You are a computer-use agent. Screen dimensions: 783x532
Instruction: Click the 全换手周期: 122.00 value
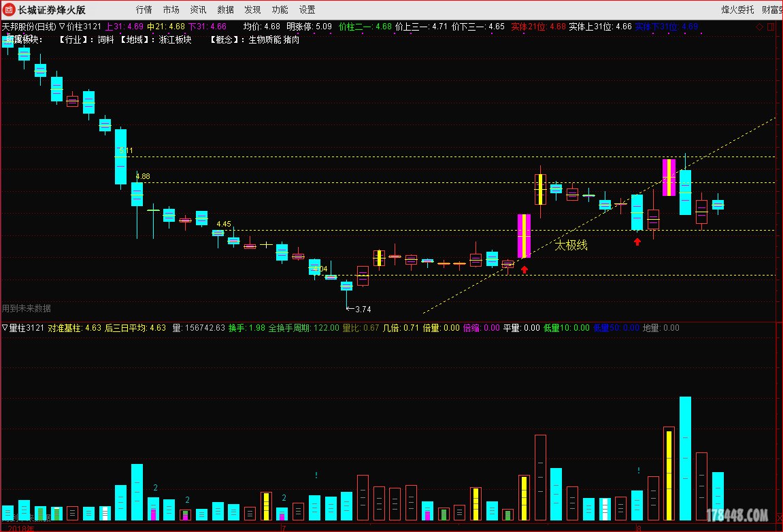303,328
